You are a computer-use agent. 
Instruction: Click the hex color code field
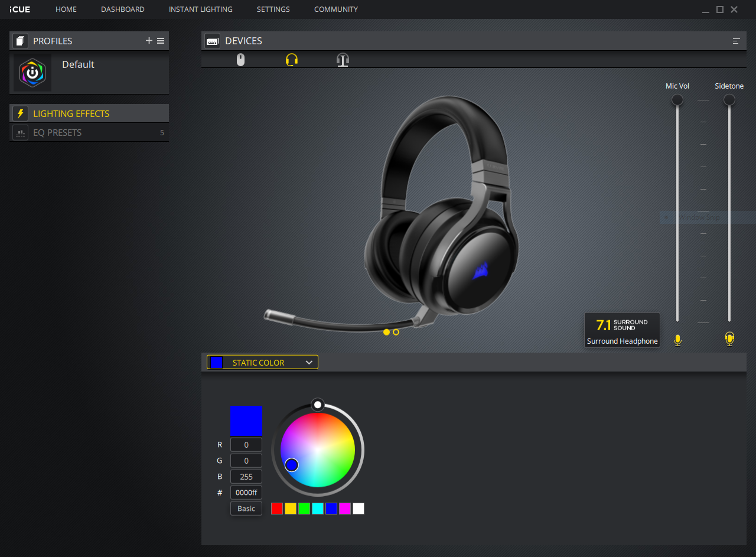[246, 493]
